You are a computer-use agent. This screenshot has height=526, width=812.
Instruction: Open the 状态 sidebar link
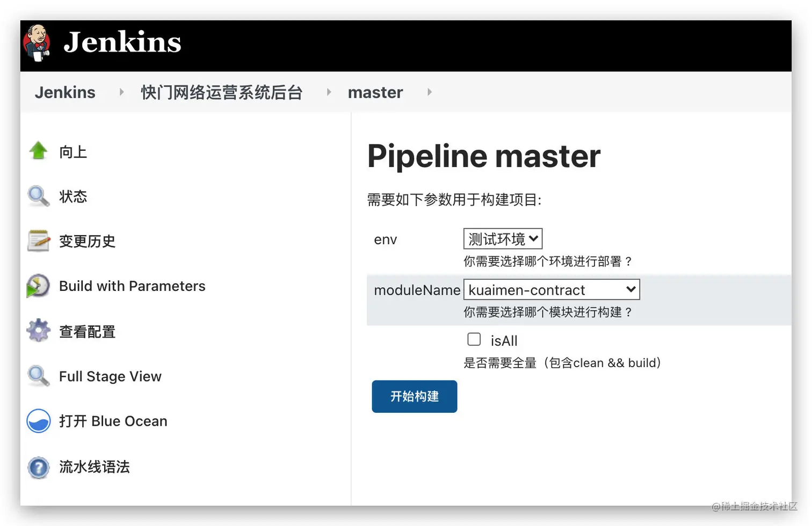[x=73, y=196]
